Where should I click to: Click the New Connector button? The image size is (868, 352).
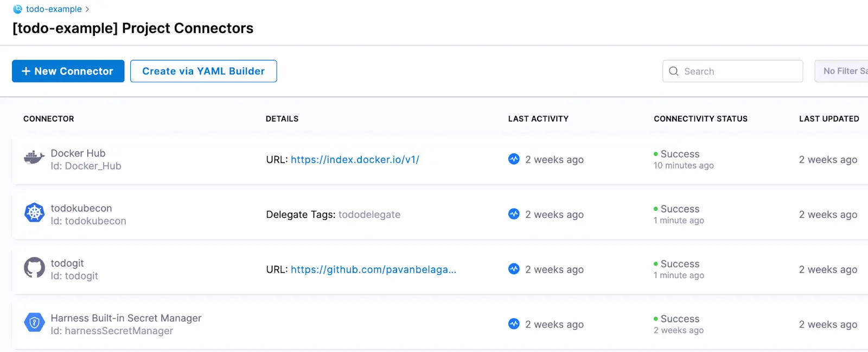pyautogui.click(x=68, y=71)
